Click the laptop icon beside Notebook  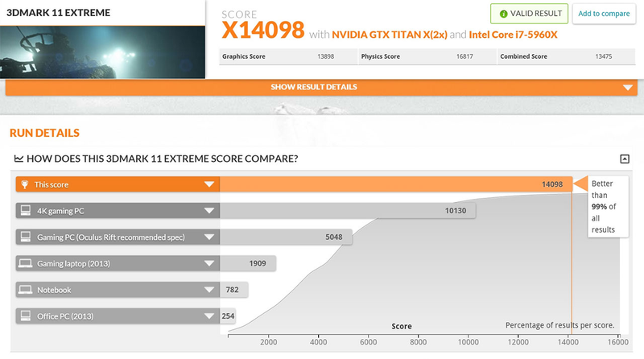point(25,290)
